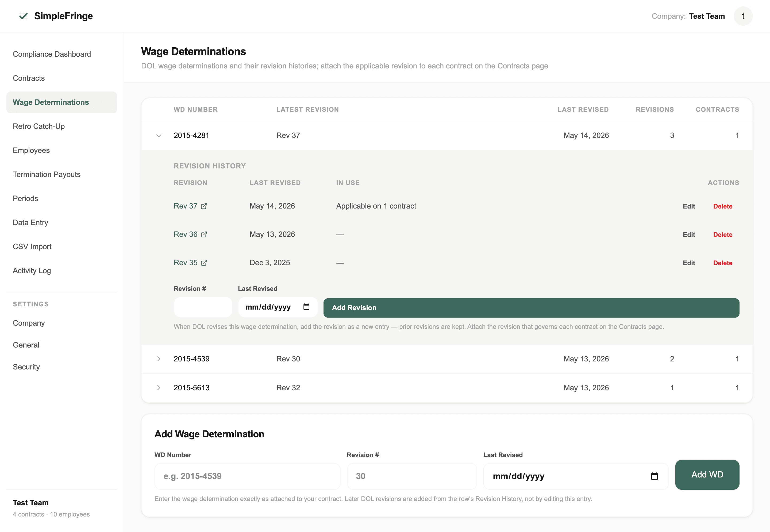Click the REVISION HISTORY heading
The image size is (770, 532).
(210, 166)
